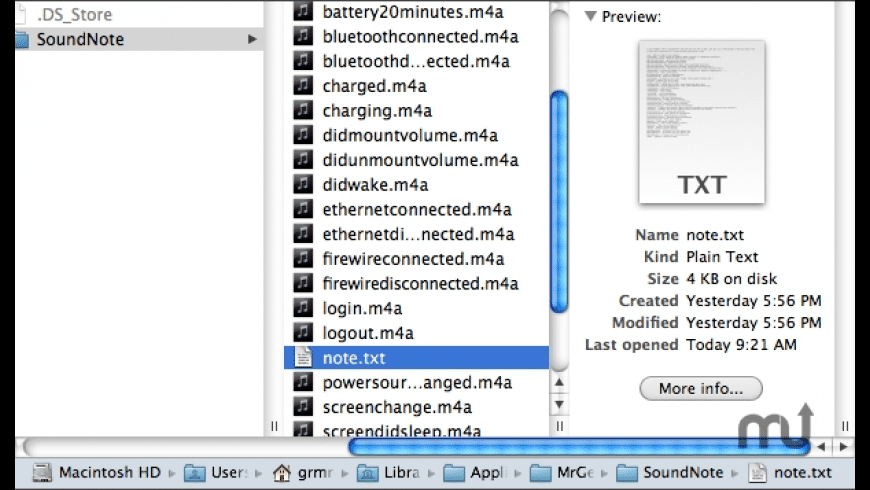Expand SoundNote folder arrow in first column
This screenshot has width=870, height=490.
pos(252,39)
